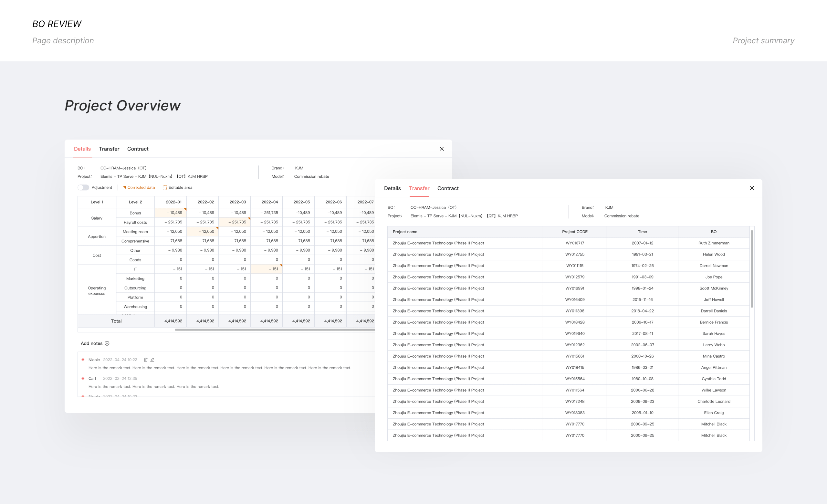
Task: Close the back Details window with X
Action: (x=442, y=149)
